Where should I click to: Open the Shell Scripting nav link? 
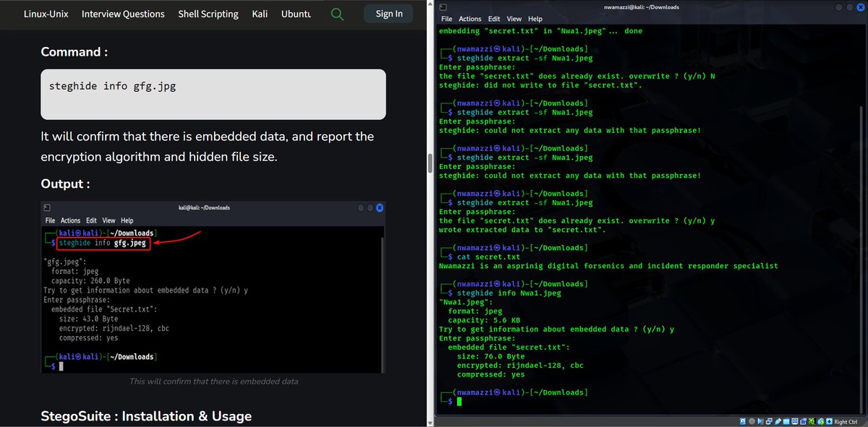[x=208, y=14]
